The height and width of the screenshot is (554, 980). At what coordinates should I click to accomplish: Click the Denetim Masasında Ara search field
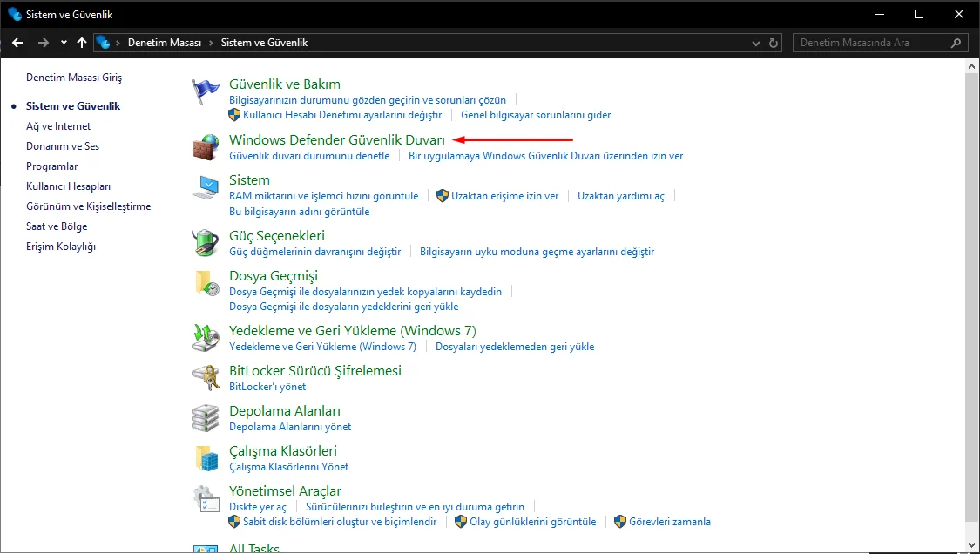879,44
